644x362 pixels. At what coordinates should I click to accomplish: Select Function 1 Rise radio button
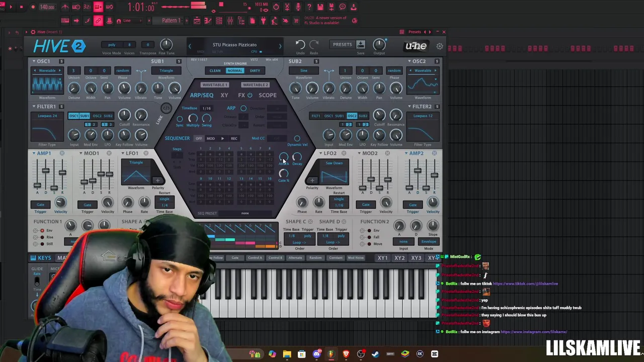[42, 237]
